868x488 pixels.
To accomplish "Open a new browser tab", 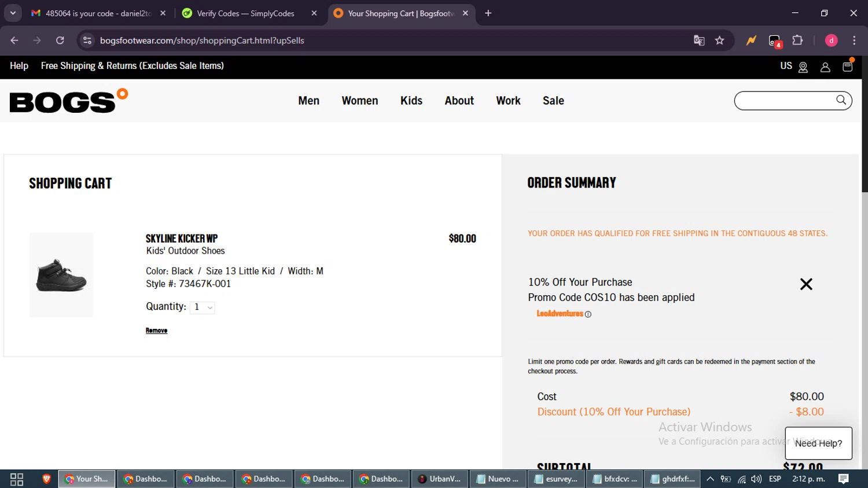I will point(488,13).
